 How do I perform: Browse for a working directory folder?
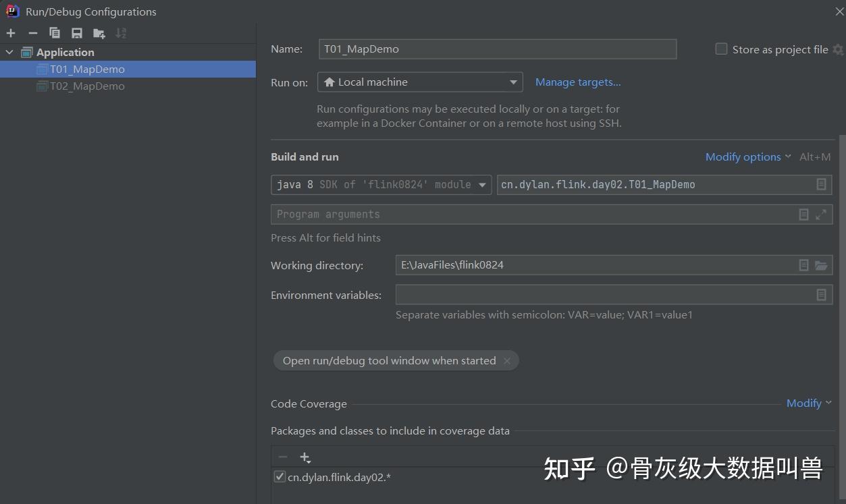coord(822,265)
